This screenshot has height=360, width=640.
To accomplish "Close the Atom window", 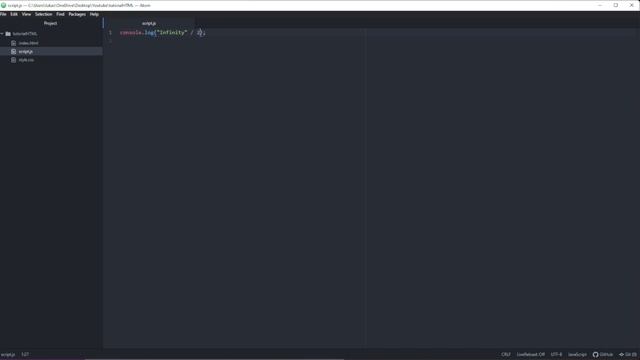I will pos(632,5).
